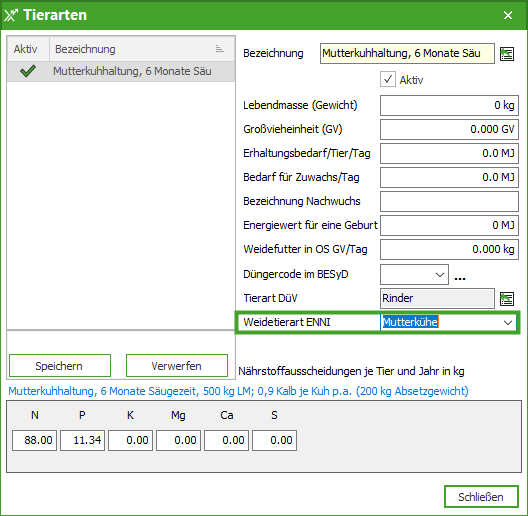Close dialog with Schließen button

[x=481, y=496]
